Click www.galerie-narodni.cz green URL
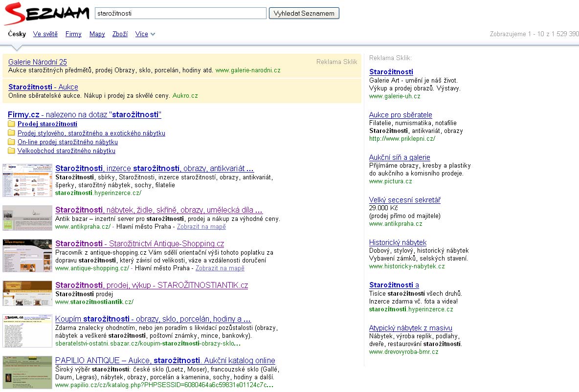 [248, 70]
